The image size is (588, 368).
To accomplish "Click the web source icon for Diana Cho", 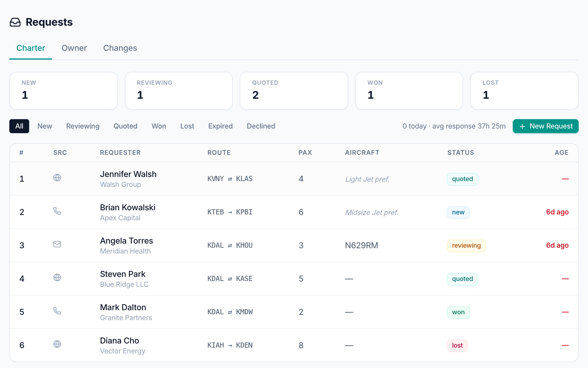I will (57, 344).
